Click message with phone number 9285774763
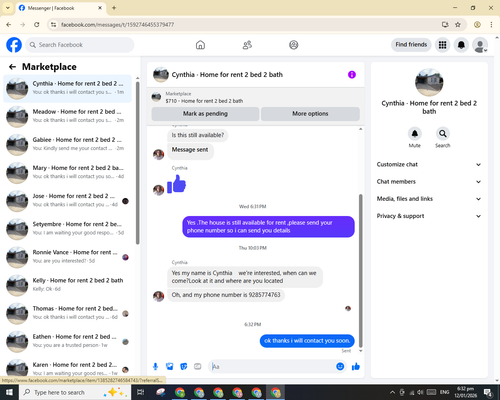500x400 pixels. pyautogui.click(x=226, y=295)
